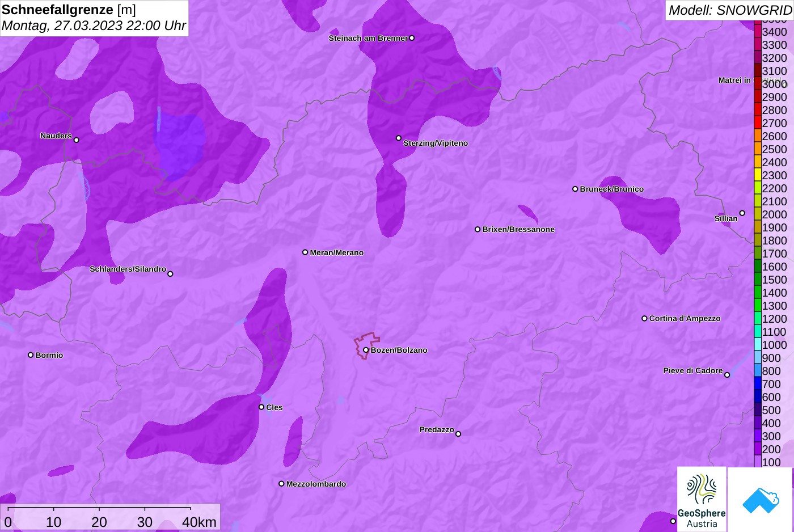Click the Brixen/Bressanone label
Viewport: 794px width, 532px height.
click(518, 229)
